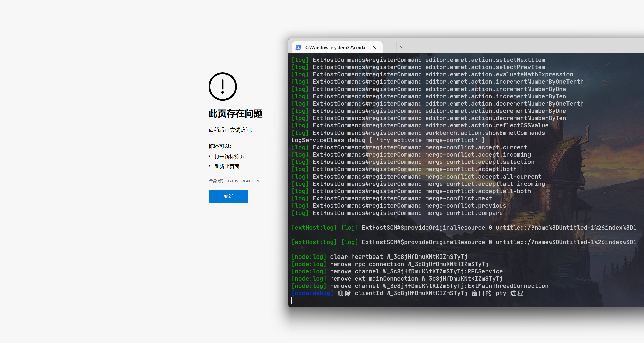Image resolution: width=644 pixels, height=343 pixels.
Task: Click the 刷新此页面 suggestion text
Action: [x=227, y=166]
